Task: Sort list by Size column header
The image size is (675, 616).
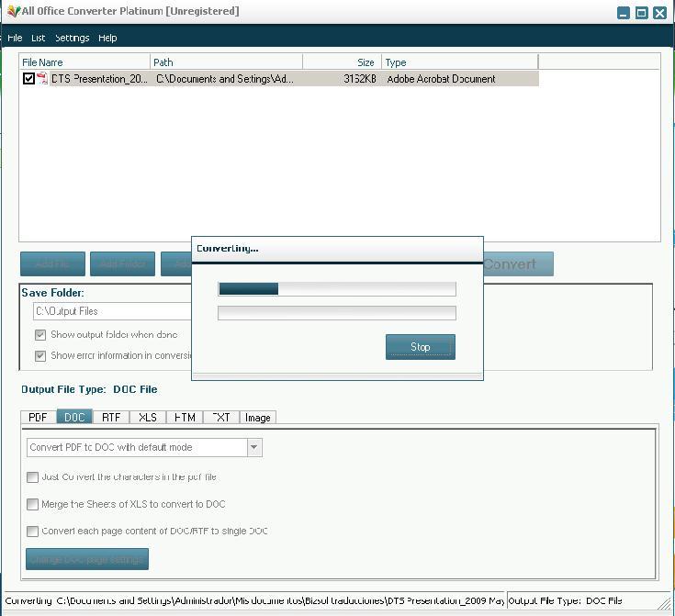Action: (342, 62)
